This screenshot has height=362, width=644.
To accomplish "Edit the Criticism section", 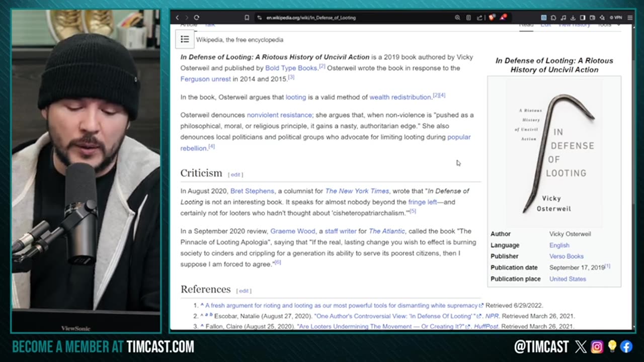I will pos(235,174).
